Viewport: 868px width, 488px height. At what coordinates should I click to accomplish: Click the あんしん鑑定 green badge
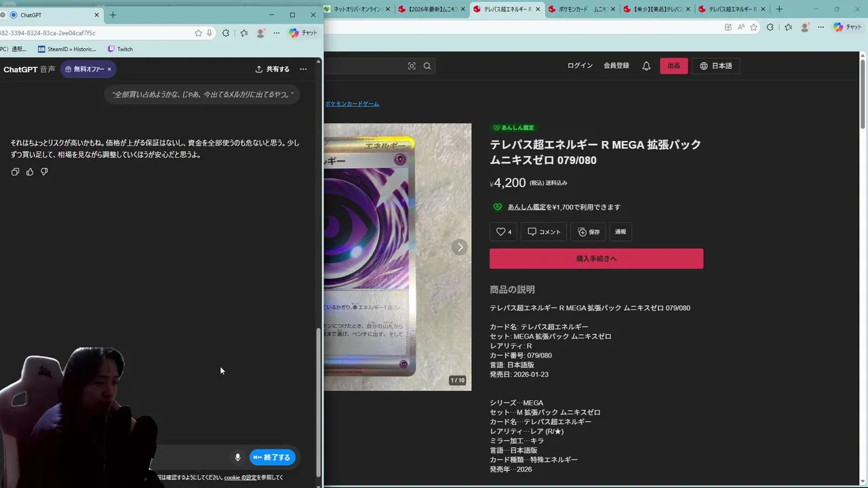coord(513,127)
